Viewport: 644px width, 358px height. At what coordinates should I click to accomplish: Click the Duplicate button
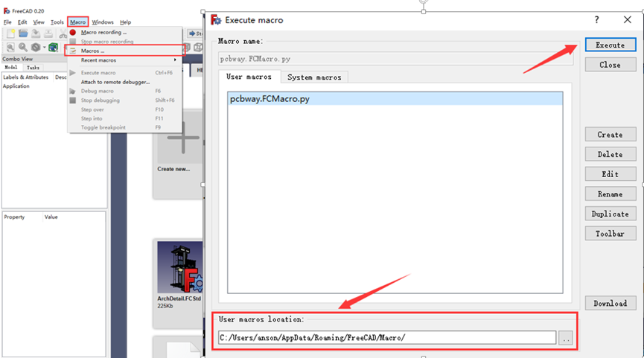(610, 214)
